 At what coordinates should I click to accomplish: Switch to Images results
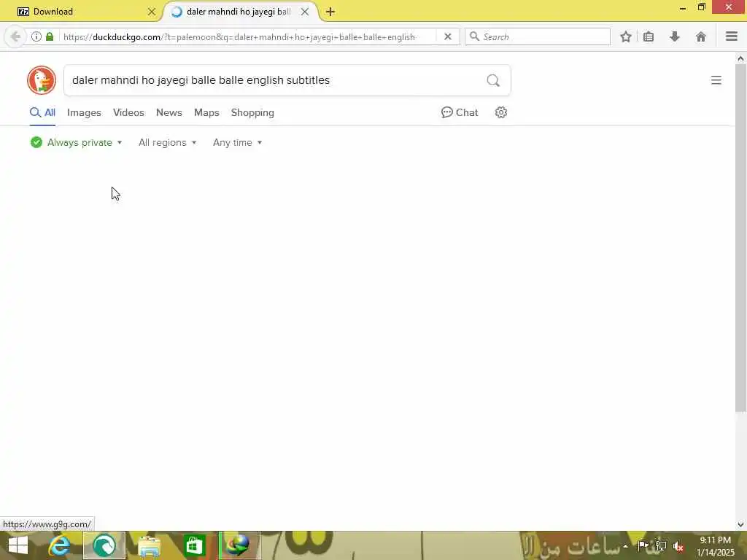84,113
